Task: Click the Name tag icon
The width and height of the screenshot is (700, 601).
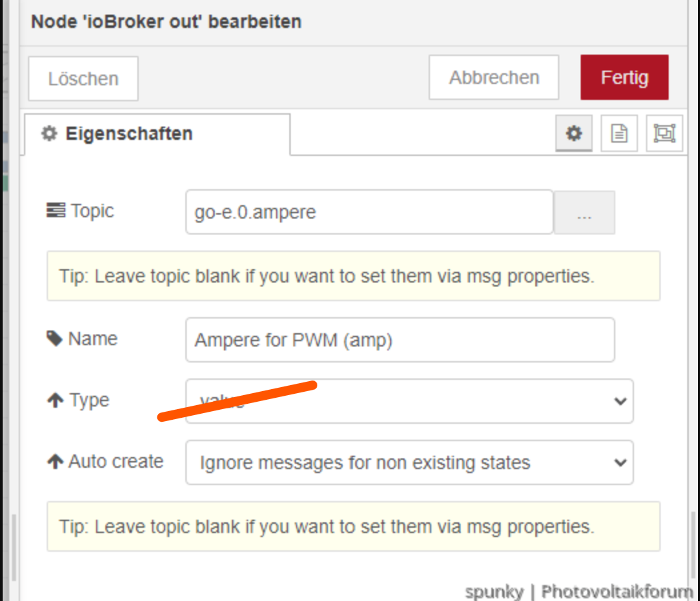Action: (55, 338)
